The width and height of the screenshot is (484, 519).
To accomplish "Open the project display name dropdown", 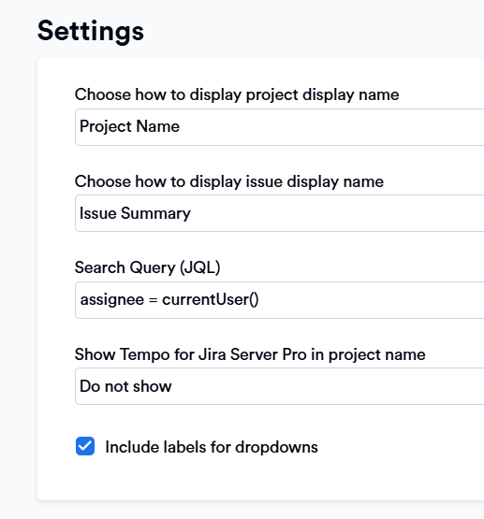I will coord(279,127).
